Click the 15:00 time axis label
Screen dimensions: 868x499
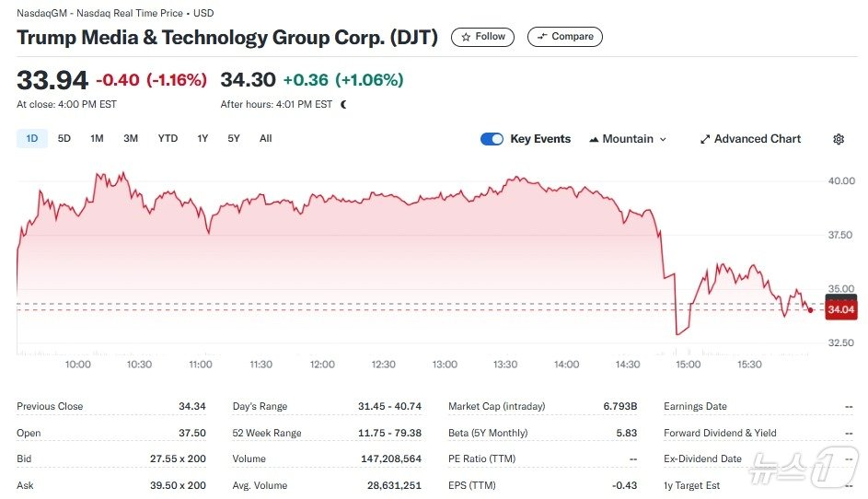click(x=689, y=365)
